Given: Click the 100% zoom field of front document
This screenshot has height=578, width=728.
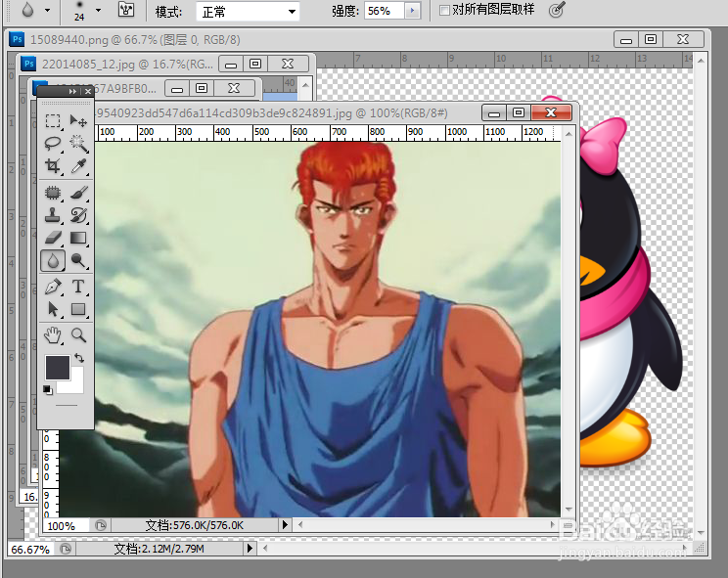Looking at the screenshot, I should click(x=65, y=525).
